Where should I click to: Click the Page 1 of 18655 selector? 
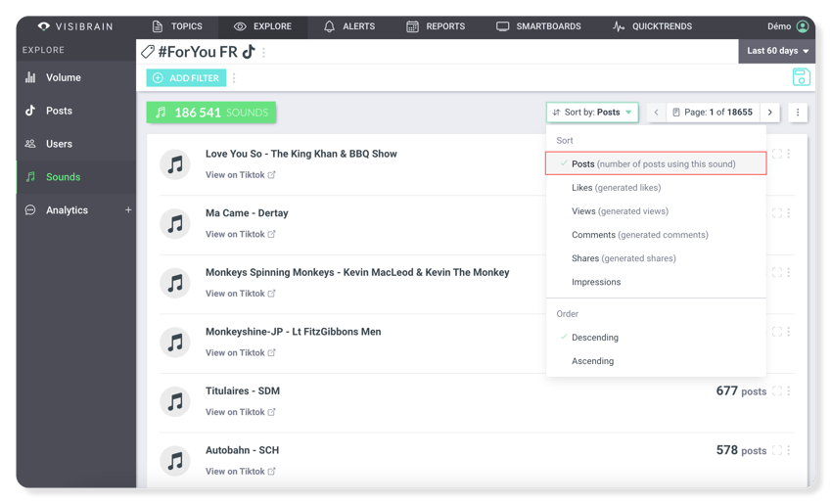(x=713, y=112)
